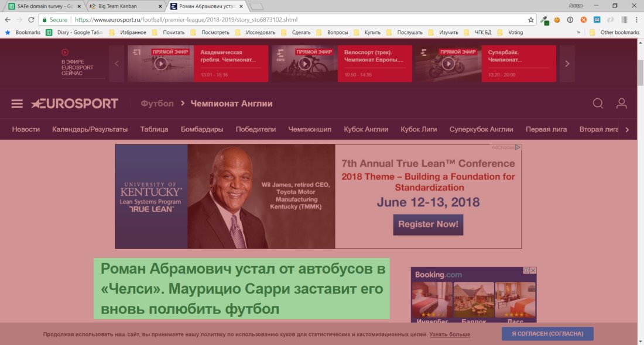Image resolution: width=644 pixels, height=345 pixels.
Task: Open the ЧГК БД bookmarks folder
Action: coord(477,32)
